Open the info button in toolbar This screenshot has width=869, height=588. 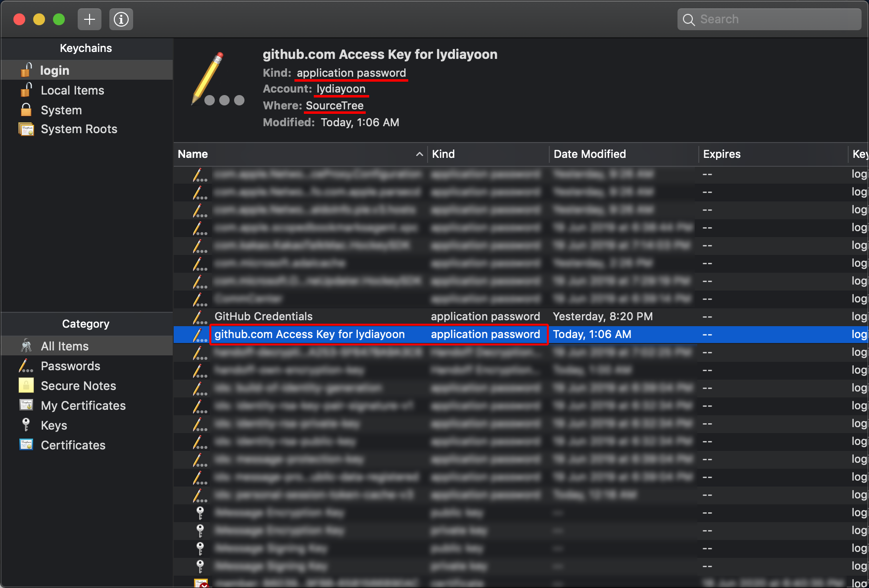[121, 19]
